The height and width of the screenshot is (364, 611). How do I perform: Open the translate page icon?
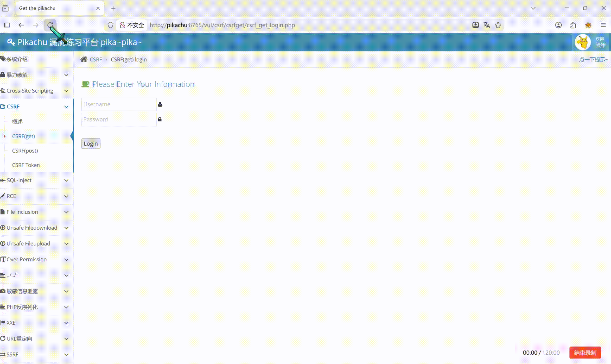click(x=487, y=25)
